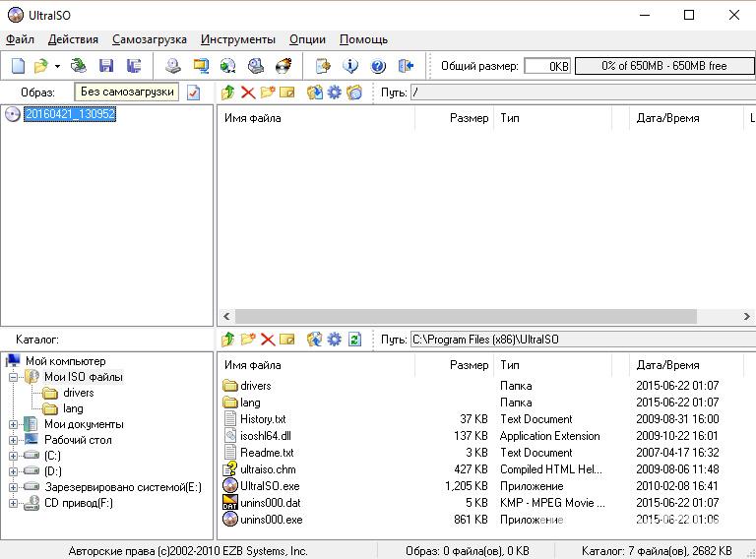The width and height of the screenshot is (756, 559).
Task: Select Мой компьютер in the tree
Action: pyautogui.click(x=66, y=361)
